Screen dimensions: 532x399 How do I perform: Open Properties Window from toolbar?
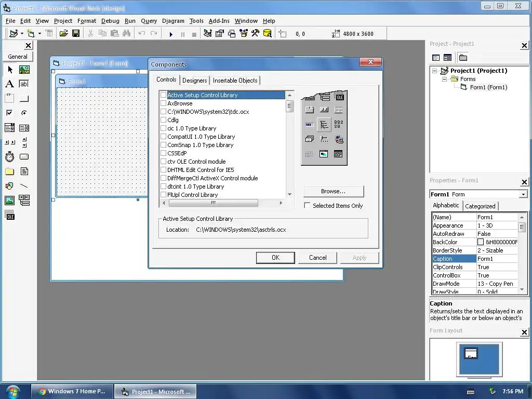coord(220,33)
